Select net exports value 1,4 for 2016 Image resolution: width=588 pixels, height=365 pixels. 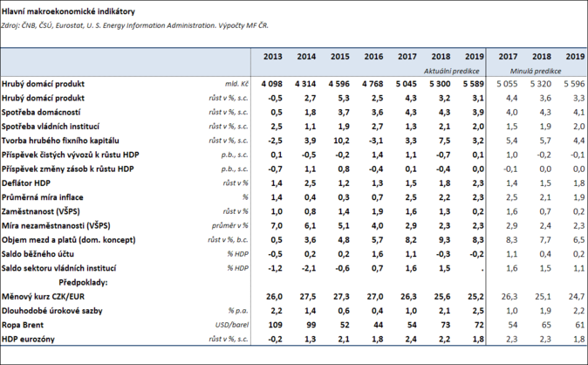[377, 155]
